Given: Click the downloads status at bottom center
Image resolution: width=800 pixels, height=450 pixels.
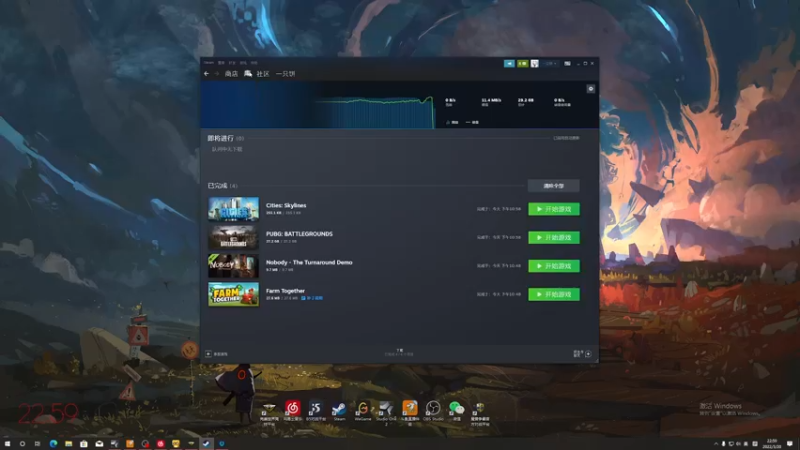Looking at the screenshot, I should click(399, 352).
